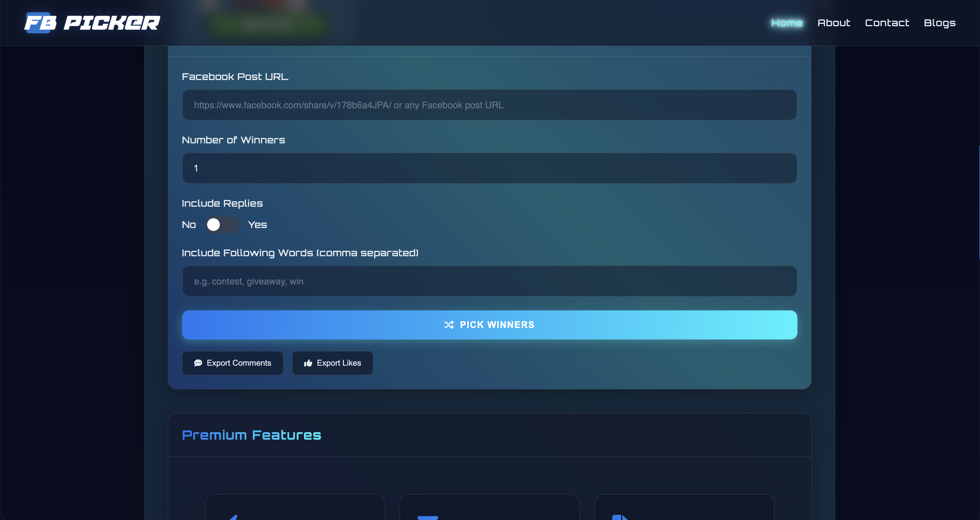
Task: Click the speech bubble icon on Export Comments
Action: click(x=198, y=363)
